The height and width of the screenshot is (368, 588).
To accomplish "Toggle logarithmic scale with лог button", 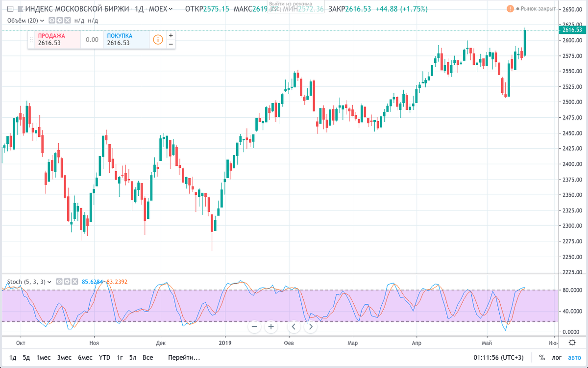I will (557, 357).
